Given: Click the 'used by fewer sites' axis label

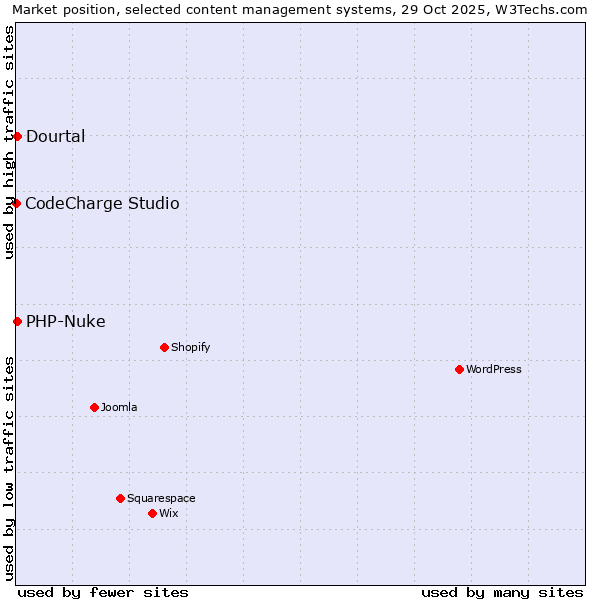Looking at the screenshot, I should pos(103,592).
